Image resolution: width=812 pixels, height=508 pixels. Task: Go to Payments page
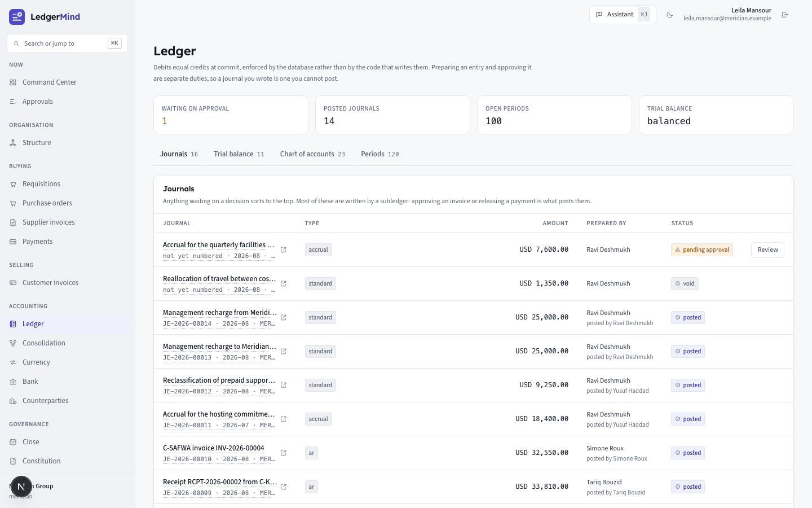tap(67, 242)
